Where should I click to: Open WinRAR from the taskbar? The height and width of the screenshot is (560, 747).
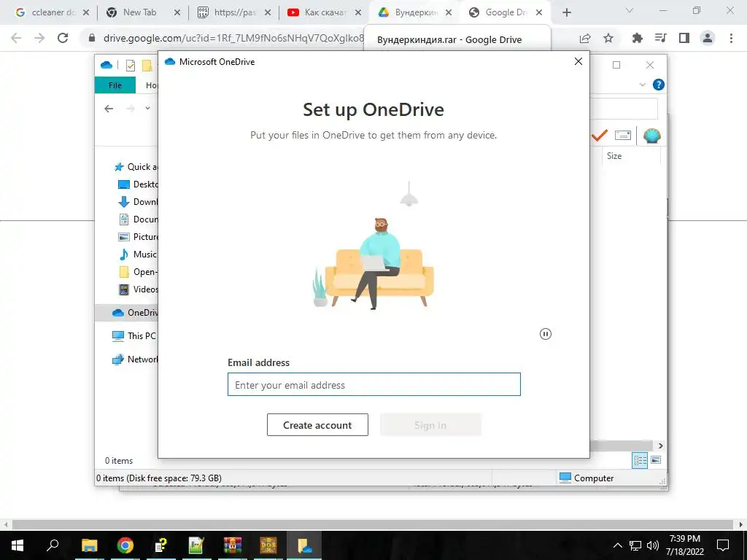click(x=233, y=545)
